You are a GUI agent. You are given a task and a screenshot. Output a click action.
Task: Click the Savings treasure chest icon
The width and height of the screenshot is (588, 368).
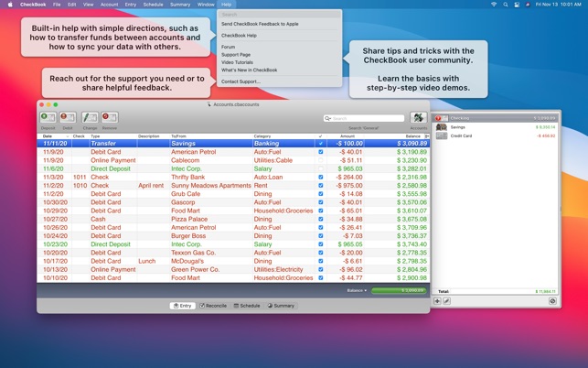[442, 127]
